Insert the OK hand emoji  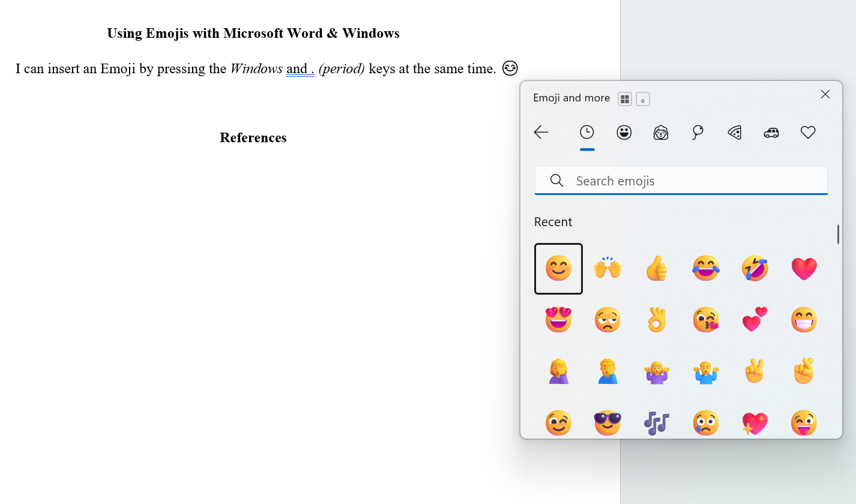click(x=657, y=320)
